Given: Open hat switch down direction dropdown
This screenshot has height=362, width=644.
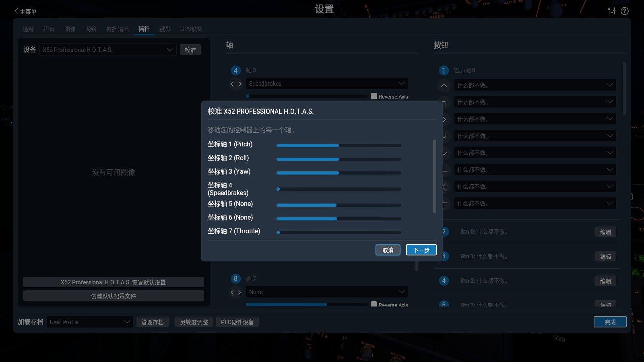Looking at the screenshot, I should [535, 152].
